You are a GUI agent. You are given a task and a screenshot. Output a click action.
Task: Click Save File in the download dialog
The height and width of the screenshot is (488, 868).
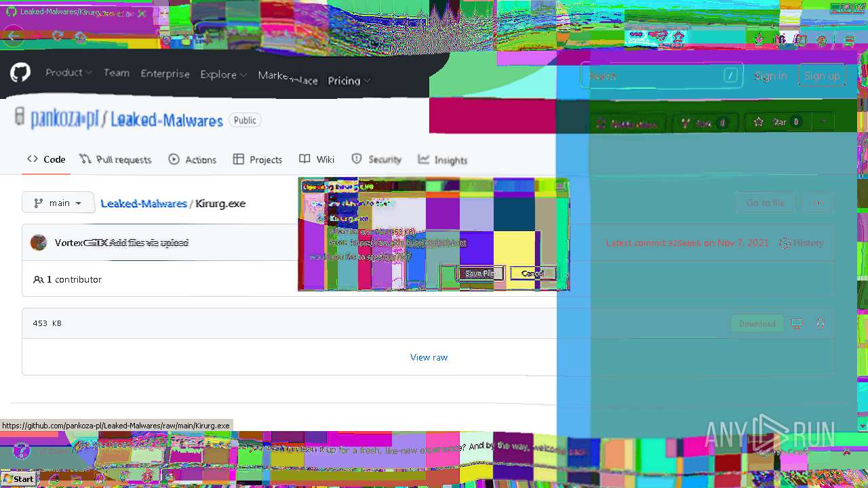(481, 273)
